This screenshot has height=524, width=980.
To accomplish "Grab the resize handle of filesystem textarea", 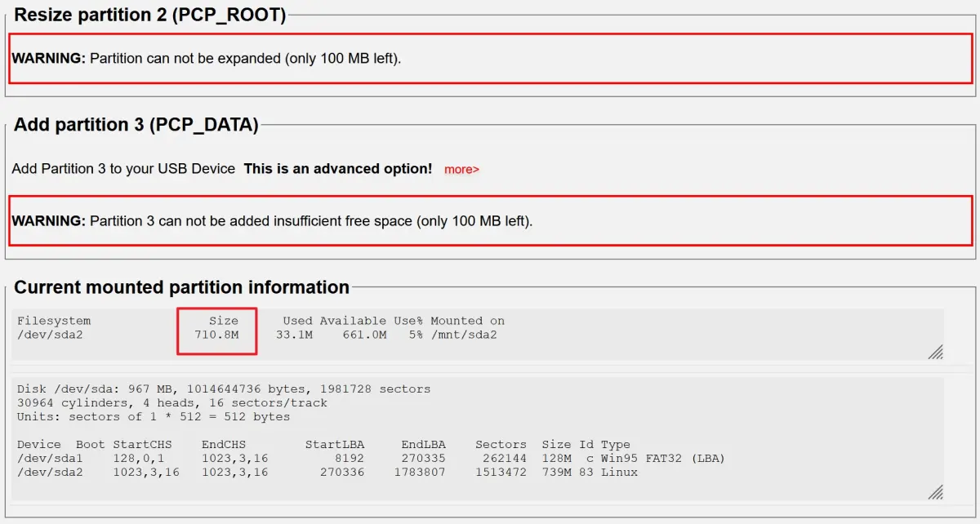I will pos(936,352).
